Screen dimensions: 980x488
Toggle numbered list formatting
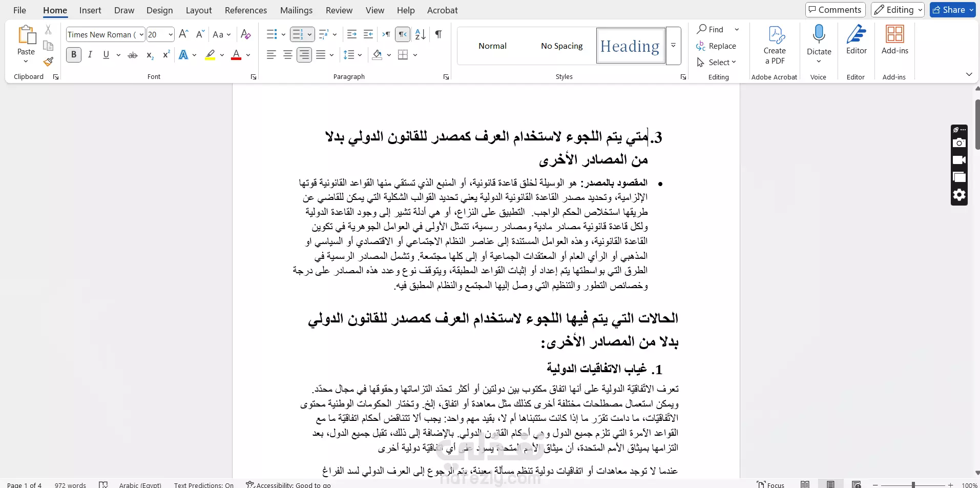298,34
